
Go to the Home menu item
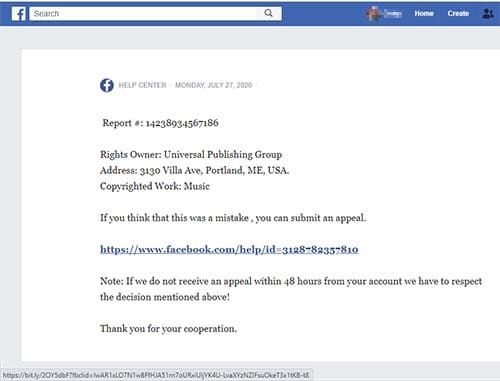click(x=424, y=14)
